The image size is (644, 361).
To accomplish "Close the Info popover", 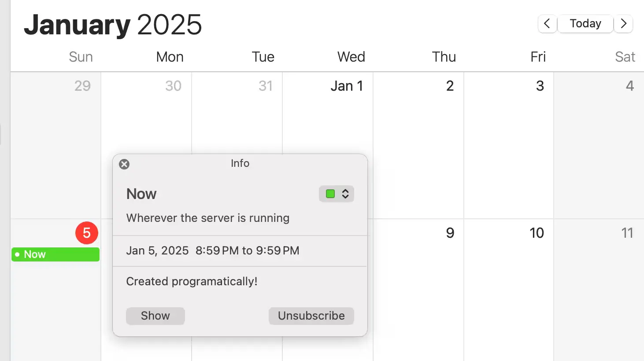I will (124, 164).
